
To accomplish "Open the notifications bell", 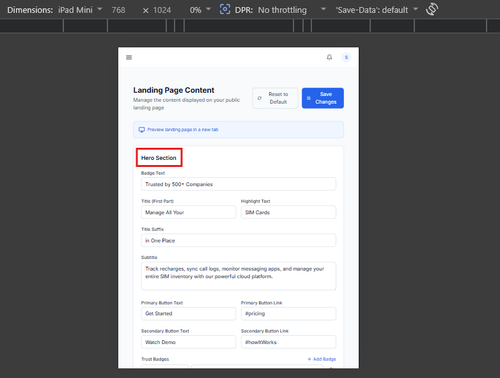I will [329, 57].
